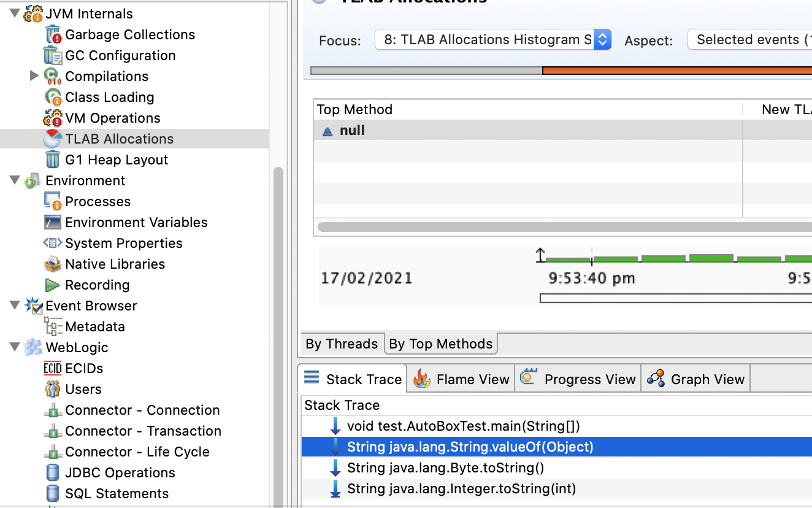
Task: Switch to the Graph View tab
Action: point(696,380)
